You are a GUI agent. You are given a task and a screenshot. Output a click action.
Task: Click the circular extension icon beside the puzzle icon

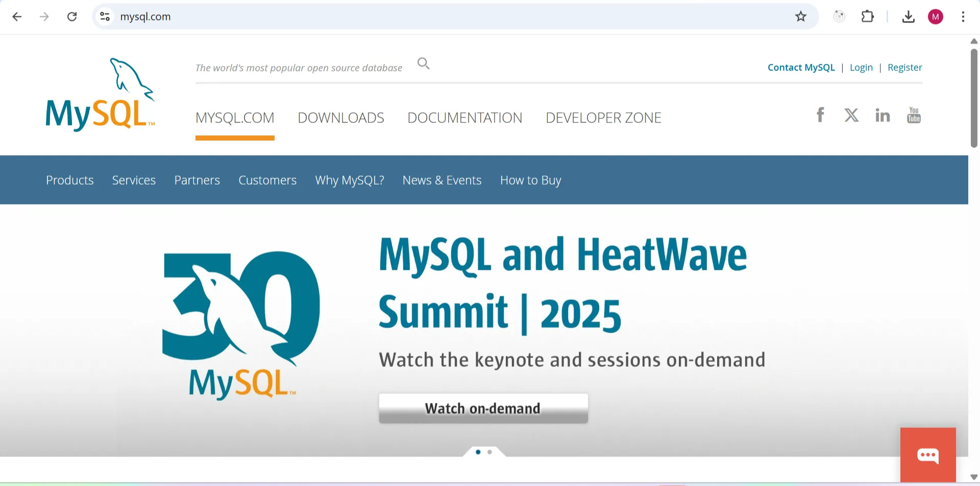(839, 17)
